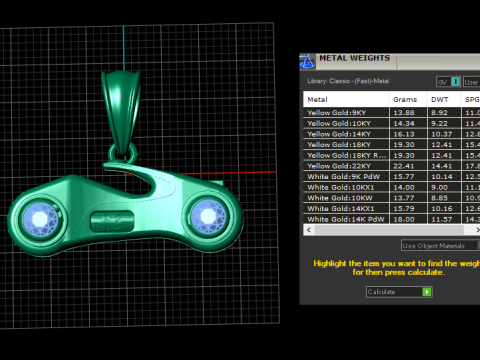Viewport: 480px width, 360px height.
Task: Click the METAL WEIGHTS panel title
Action: pyautogui.click(x=355, y=58)
